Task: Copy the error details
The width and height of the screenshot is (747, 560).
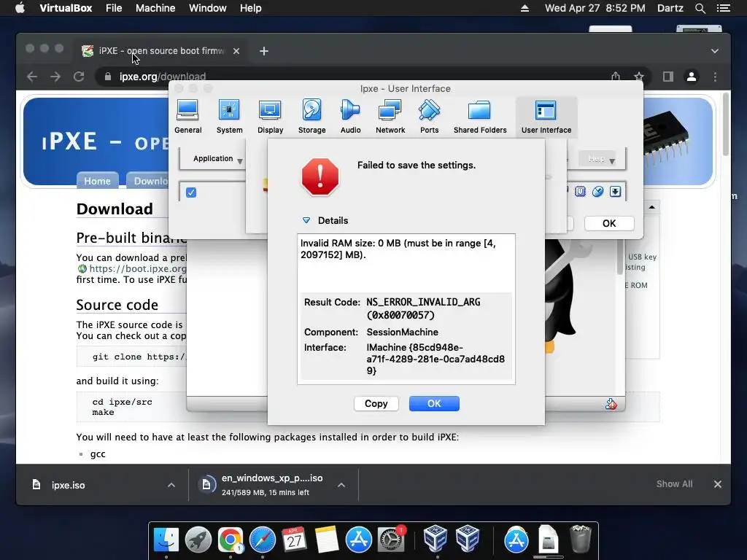Action: click(x=376, y=403)
